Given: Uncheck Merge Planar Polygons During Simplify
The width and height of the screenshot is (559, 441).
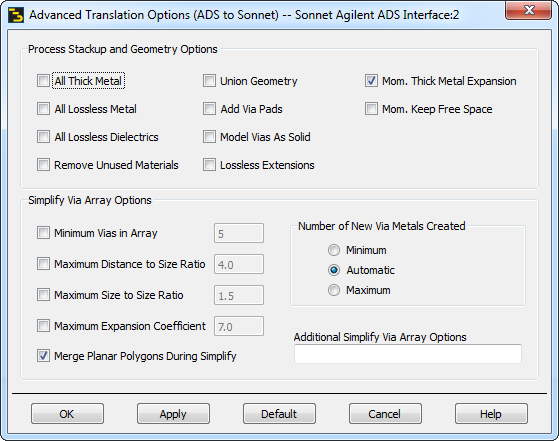Looking at the screenshot, I should coord(43,356).
